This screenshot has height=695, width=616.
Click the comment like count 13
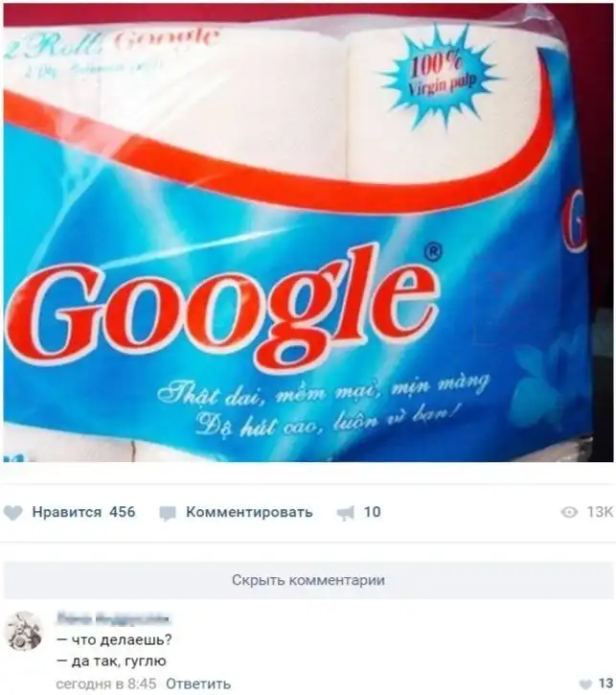tap(605, 683)
